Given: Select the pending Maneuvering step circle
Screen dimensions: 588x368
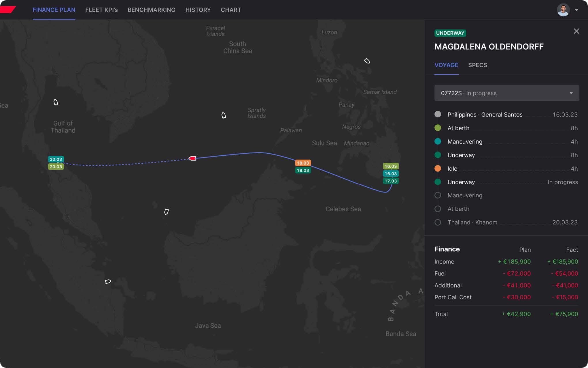Looking at the screenshot, I should click(x=438, y=195).
